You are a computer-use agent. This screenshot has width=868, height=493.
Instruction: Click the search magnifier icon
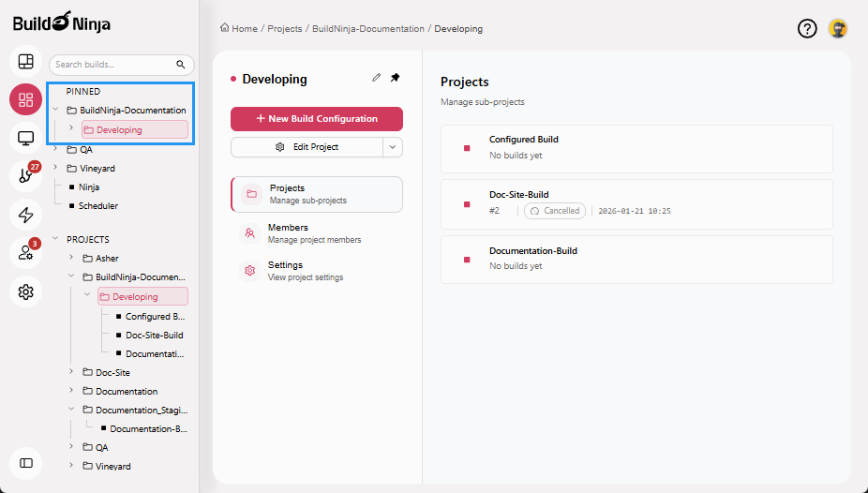click(x=181, y=65)
